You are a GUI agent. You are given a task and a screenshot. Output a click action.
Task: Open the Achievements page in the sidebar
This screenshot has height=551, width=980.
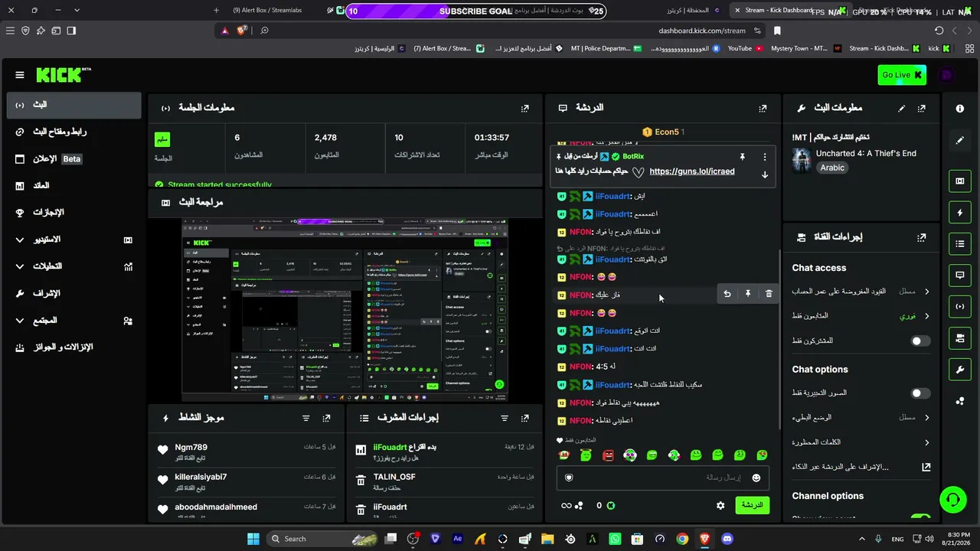[74, 213]
